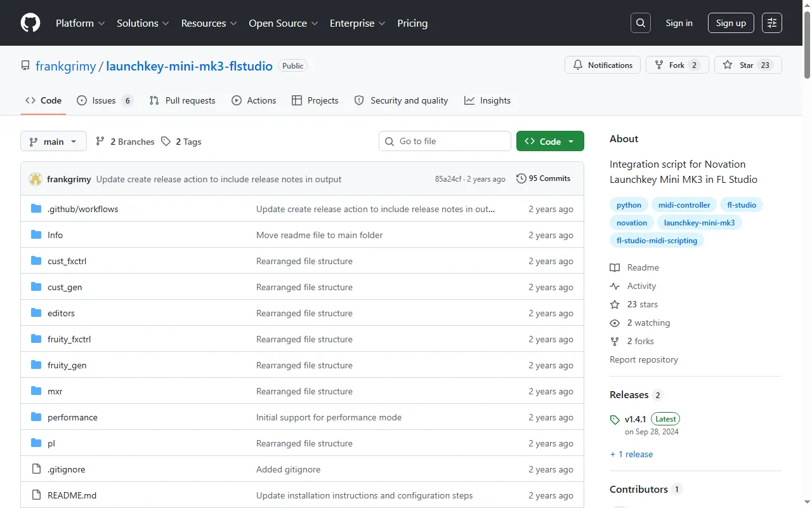This screenshot has height=508, width=812.
Task: Fork the repository
Action: pos(678,65)
